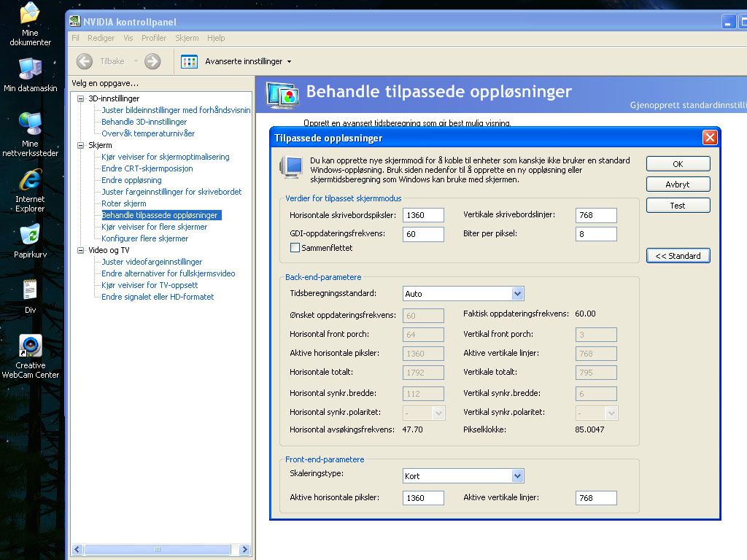Open Endre alternativer for fullskjermsvideo

(x=169, y=273)
